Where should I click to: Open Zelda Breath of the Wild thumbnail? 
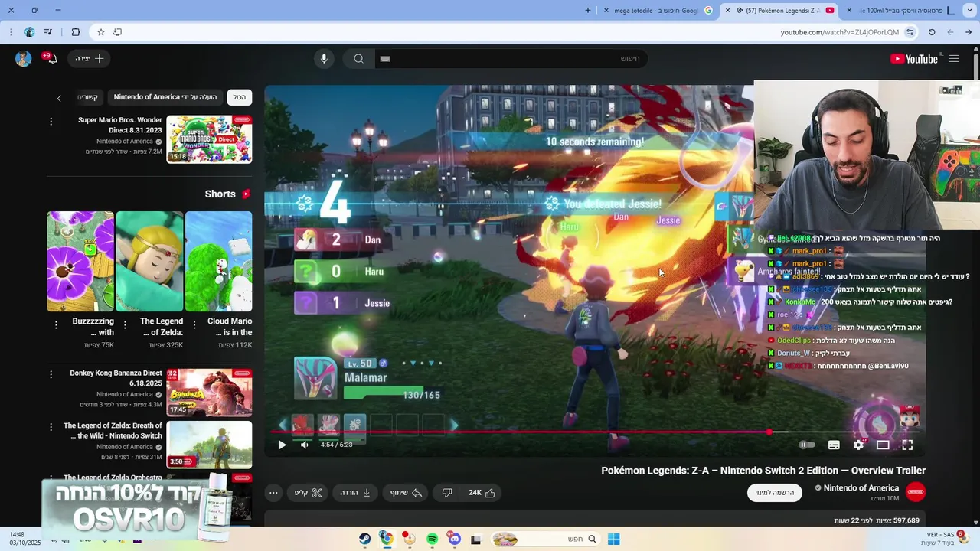point(209,445)
